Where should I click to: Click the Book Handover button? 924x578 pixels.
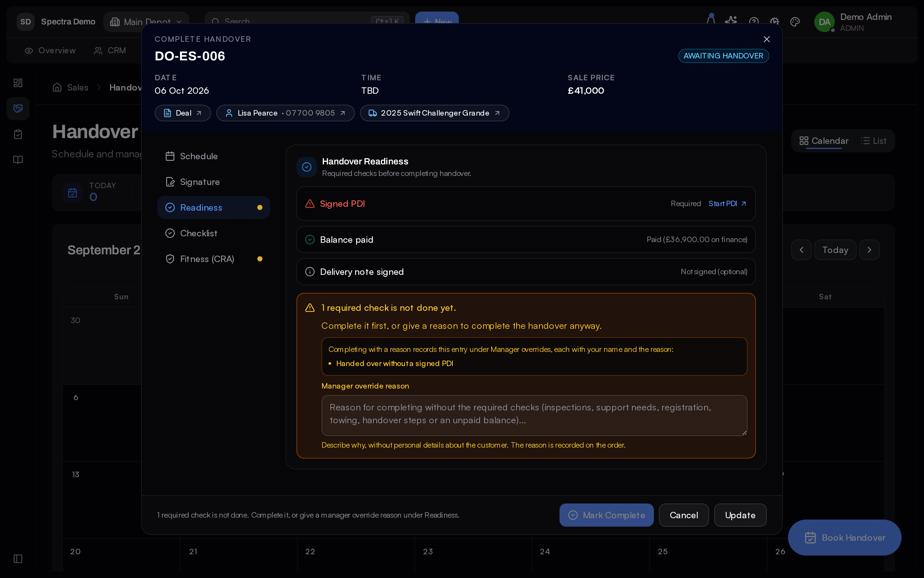[x=844, y=538]
